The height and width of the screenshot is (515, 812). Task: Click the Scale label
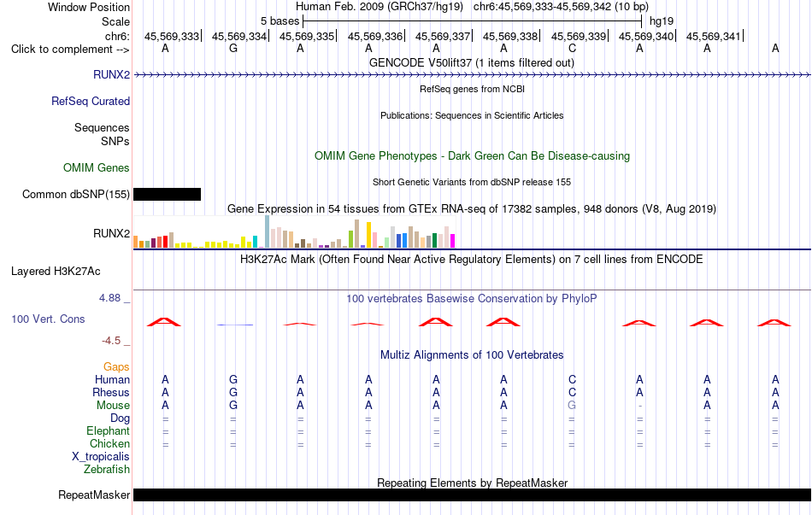click(x=115, y=21)
